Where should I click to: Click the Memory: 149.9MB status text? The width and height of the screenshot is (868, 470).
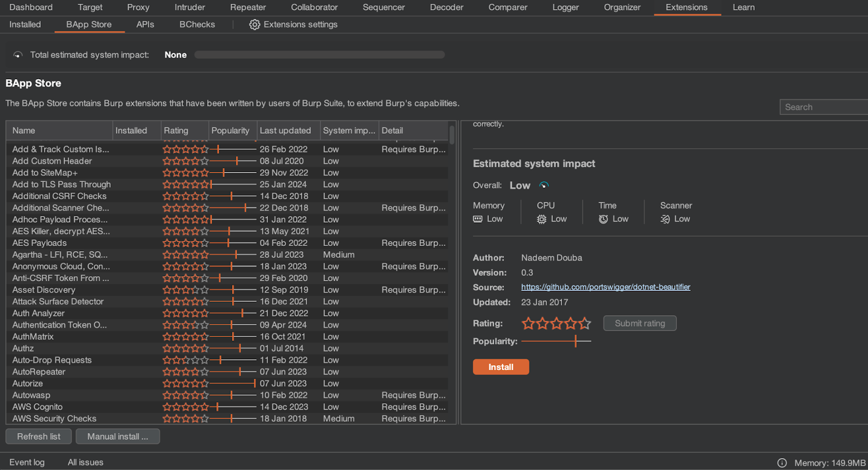tap(830, 463)
